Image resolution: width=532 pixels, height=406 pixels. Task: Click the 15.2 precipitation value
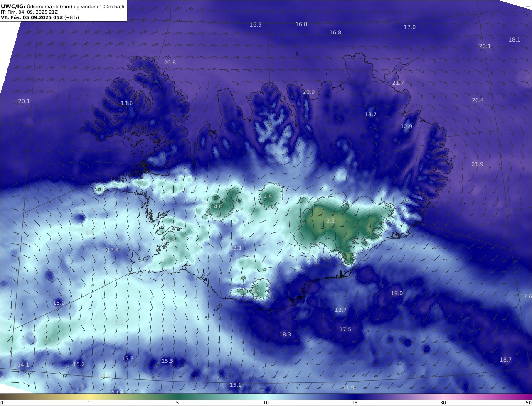pos(79,364)
